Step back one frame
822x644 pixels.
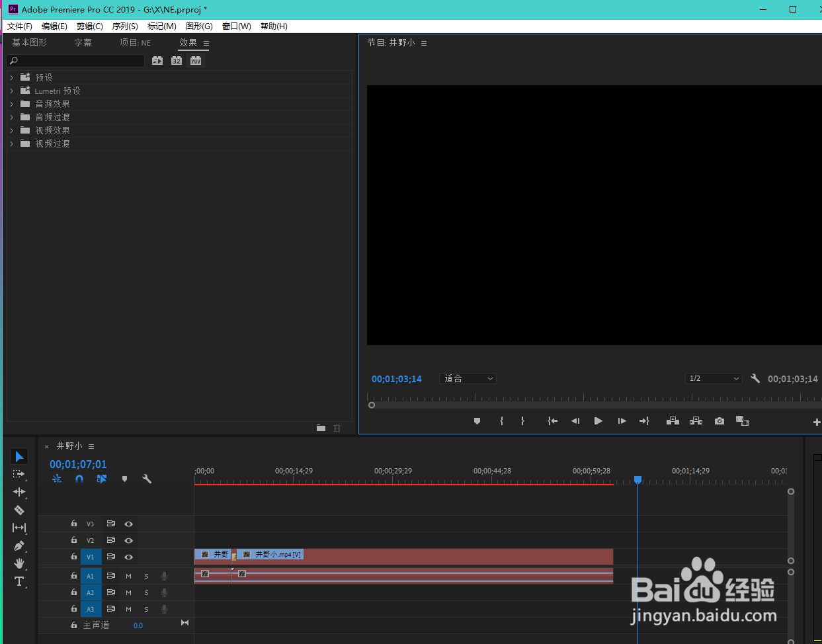[575, 421]
